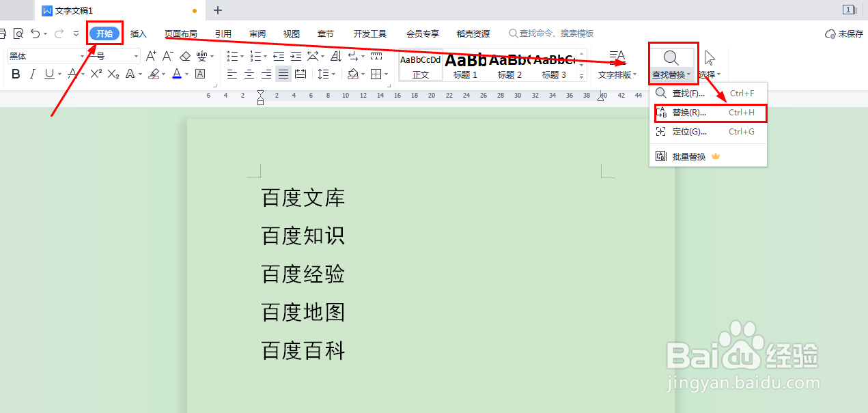Open the font size dropdown

[x=136, y=56]
